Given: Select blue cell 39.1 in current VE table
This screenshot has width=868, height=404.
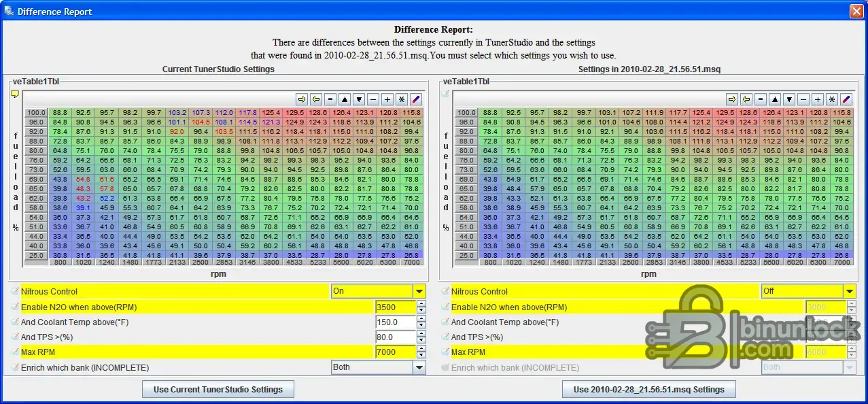Looking at the screenshot, I should tap(84, 207).
